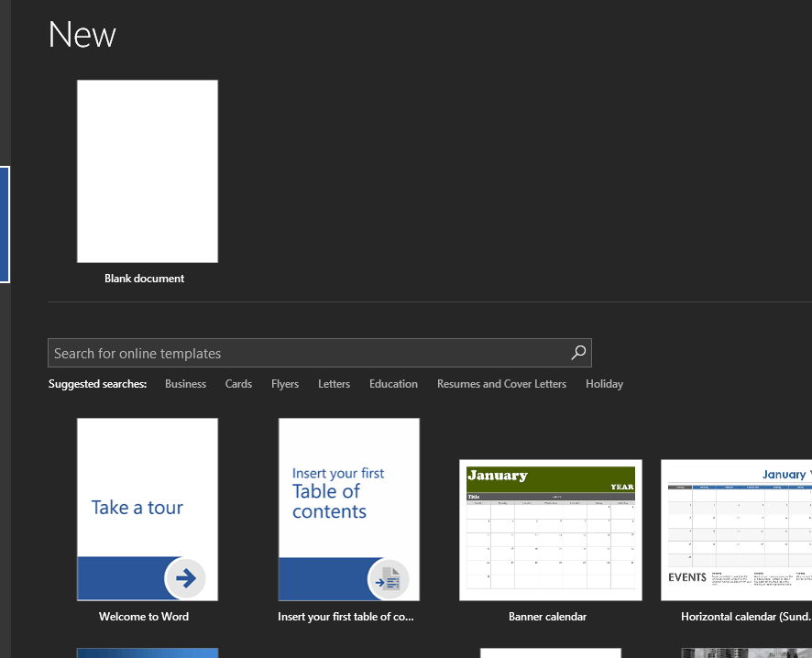The width and height of the screenshot is (812, 658).
Task: Open the Banner calendar template thumbnail
Action: coord(551,530)
